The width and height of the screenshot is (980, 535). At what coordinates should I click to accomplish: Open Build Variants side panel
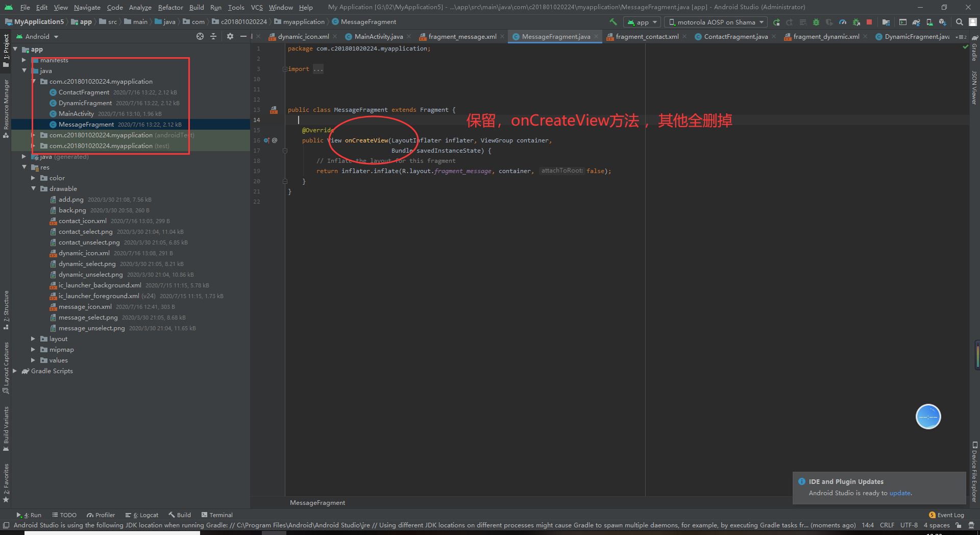pyautogui.click(x=6, y=429)
